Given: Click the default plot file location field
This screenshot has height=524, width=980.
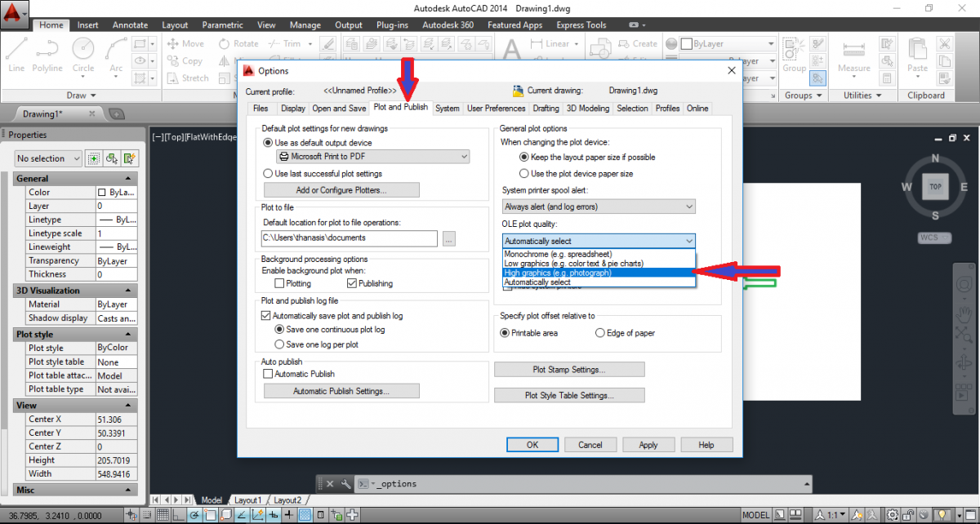Looking at the screenshot, I should coord(349,238).
